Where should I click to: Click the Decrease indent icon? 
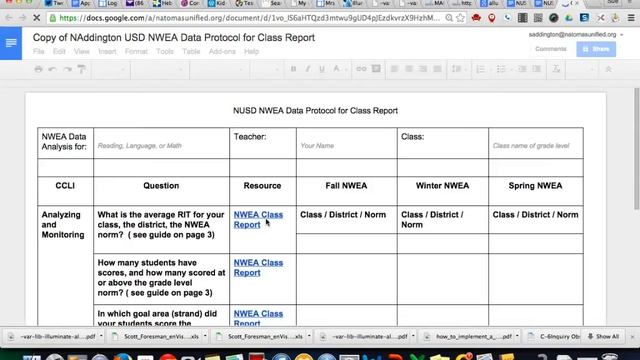pos(522,69)
